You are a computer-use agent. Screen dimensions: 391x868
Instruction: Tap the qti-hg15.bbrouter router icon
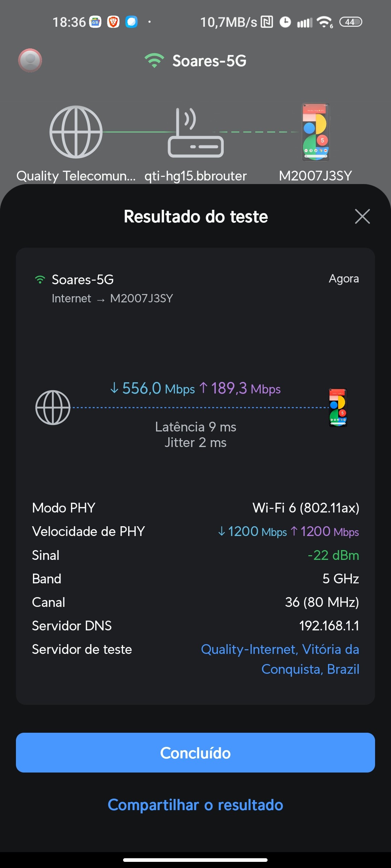click(195, 133)
